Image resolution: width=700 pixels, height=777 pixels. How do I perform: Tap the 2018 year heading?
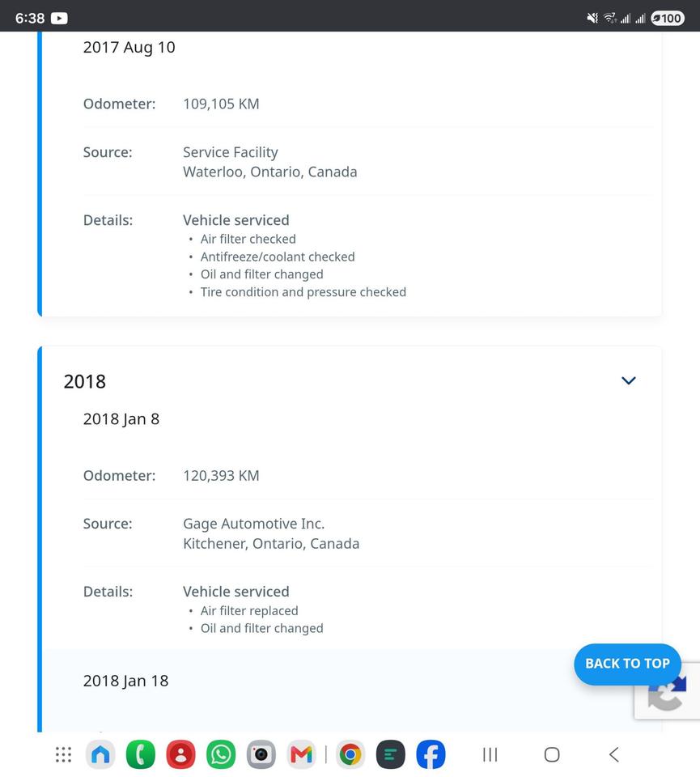tap(85, 381)
